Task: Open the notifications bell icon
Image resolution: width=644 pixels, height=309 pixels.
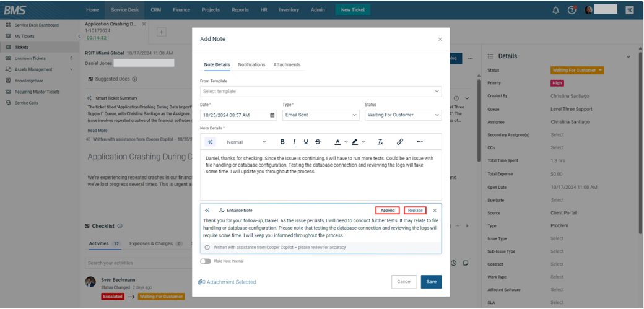Action: (x=555, y=10)
